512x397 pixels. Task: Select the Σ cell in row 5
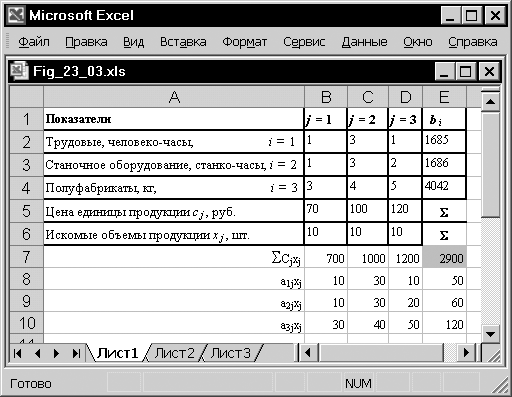tap(444, 211)
